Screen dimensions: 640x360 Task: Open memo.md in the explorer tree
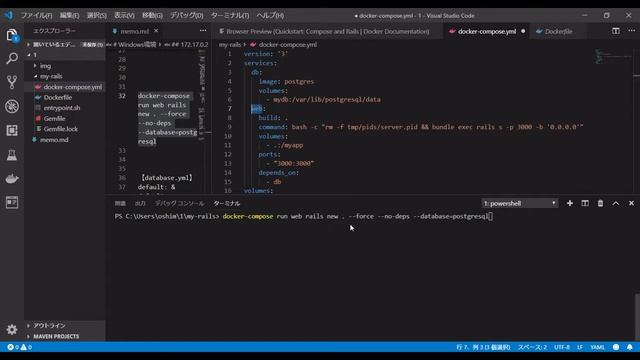[x=64, y=140]
